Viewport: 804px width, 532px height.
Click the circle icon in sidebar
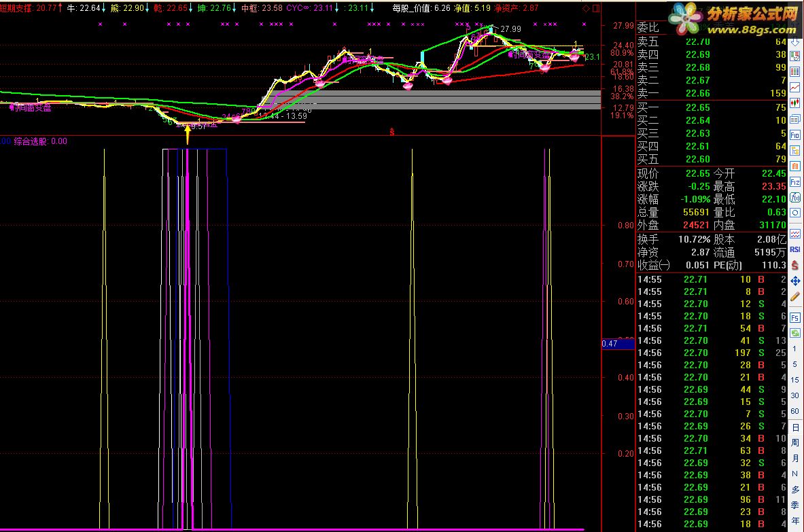pyautogui.click(x=794, y=213)
